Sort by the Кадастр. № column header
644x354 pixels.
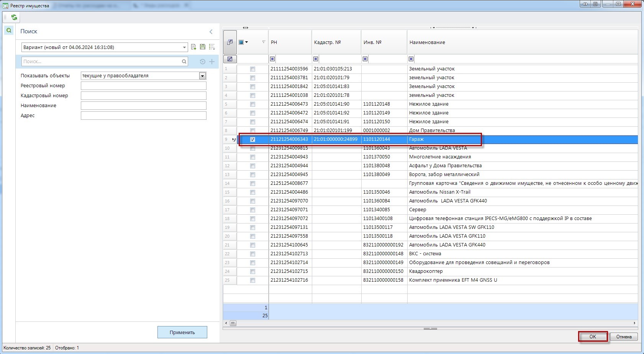336,42
